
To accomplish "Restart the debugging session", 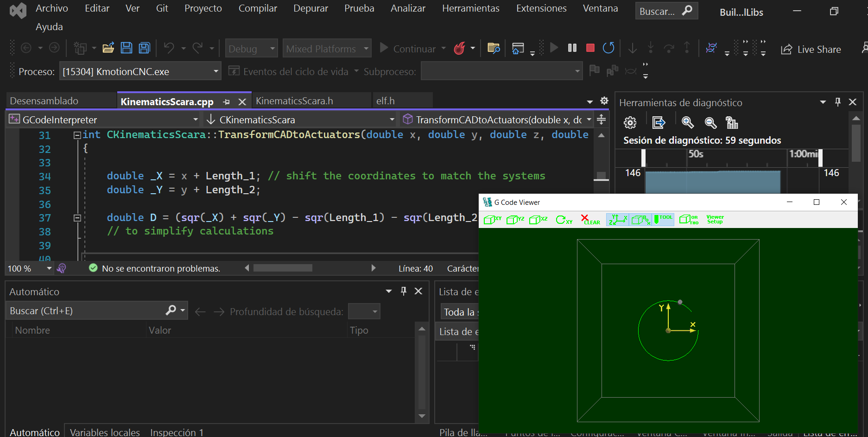I will click(x=608, y=48).
